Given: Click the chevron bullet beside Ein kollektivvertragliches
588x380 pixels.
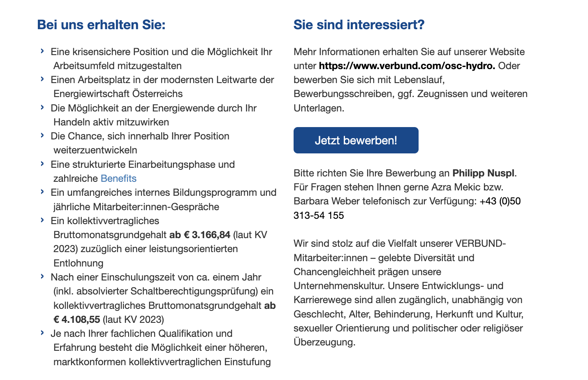Looking at the screenshot, I should coord(42,220).
